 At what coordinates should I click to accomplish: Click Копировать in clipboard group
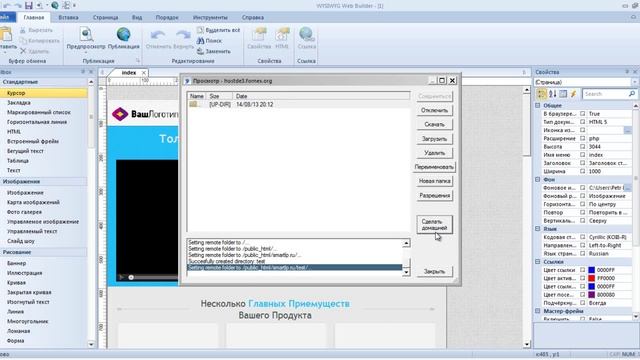[40, 41]
